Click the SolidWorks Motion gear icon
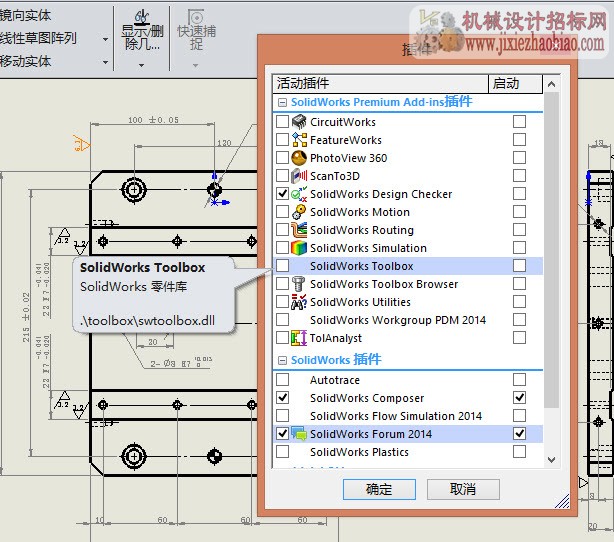 point(299,212)
